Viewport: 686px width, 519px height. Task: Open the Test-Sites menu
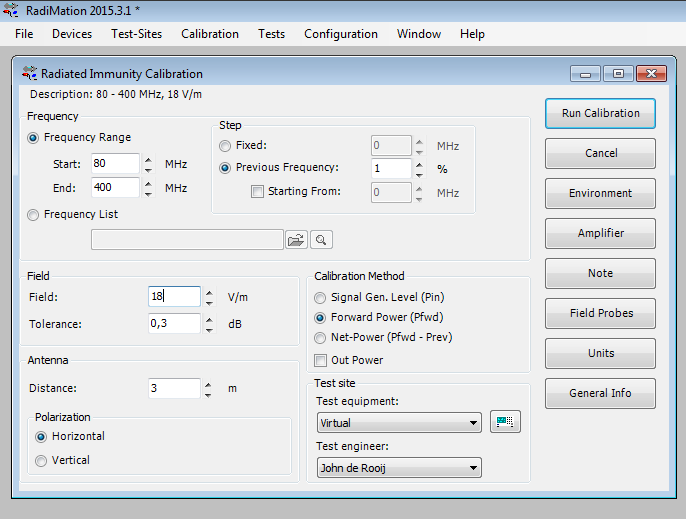pos(136,34)
